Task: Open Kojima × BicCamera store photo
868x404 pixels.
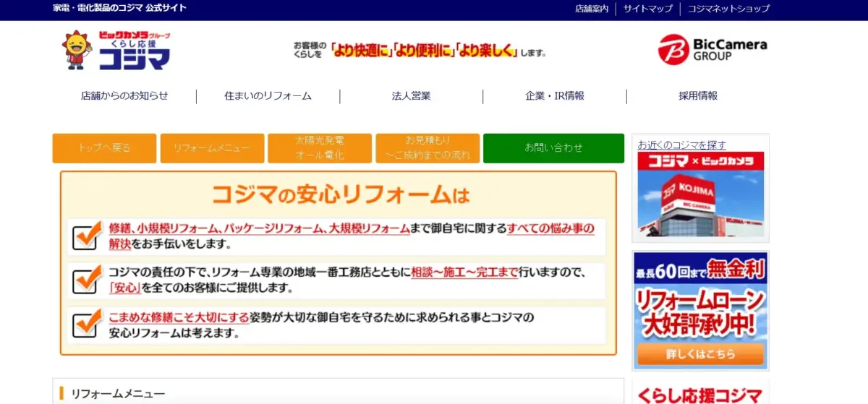Action: point(700,195)
